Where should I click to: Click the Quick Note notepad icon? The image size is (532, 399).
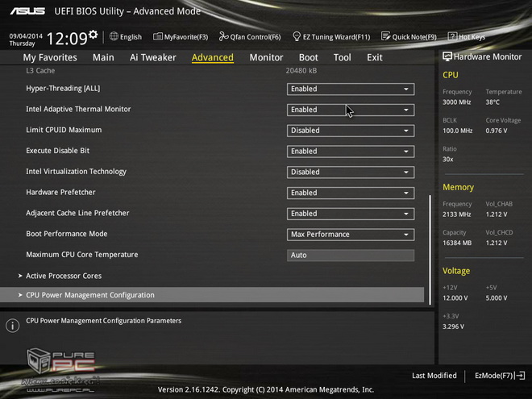point(386,36)
